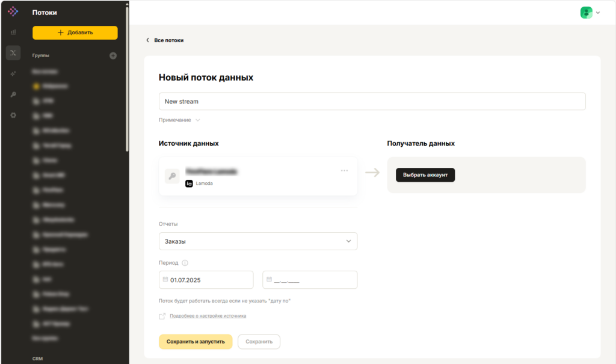The image size is (616, 364).
Task: Select the streams shuffle icon in sidebar
Action: pos(13,53)
